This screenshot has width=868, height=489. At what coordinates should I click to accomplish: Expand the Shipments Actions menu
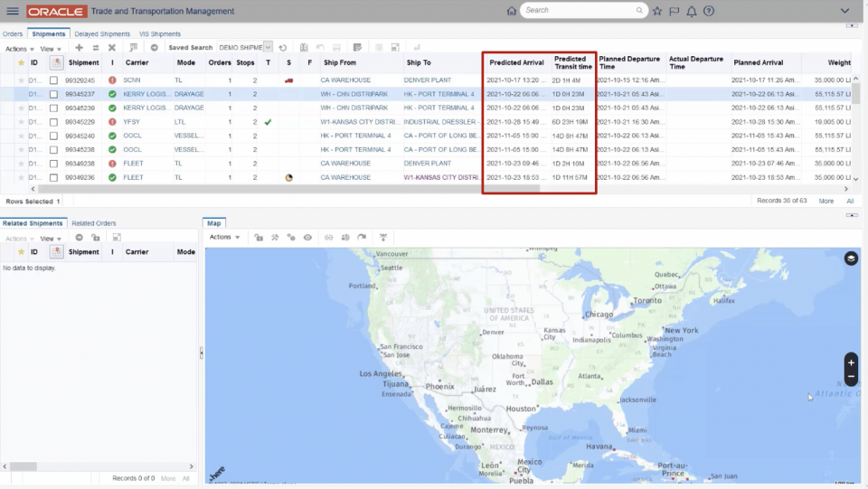pyautogui.click(x=19, y=49)
